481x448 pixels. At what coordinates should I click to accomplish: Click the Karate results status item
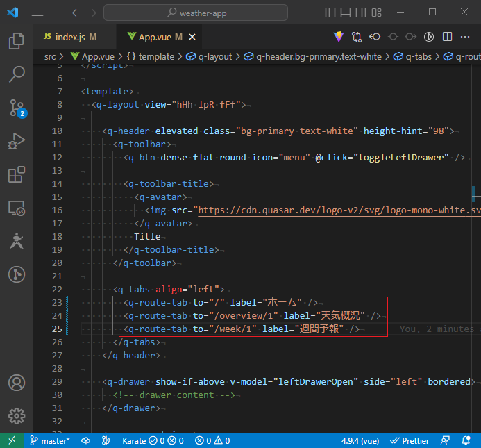coord(153,440)
